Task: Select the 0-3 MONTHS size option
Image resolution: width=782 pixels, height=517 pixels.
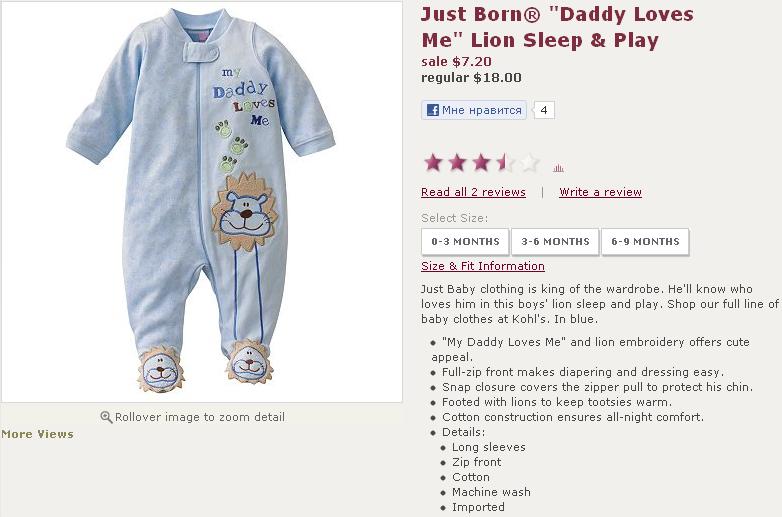Action: click(x=465, y=242)
